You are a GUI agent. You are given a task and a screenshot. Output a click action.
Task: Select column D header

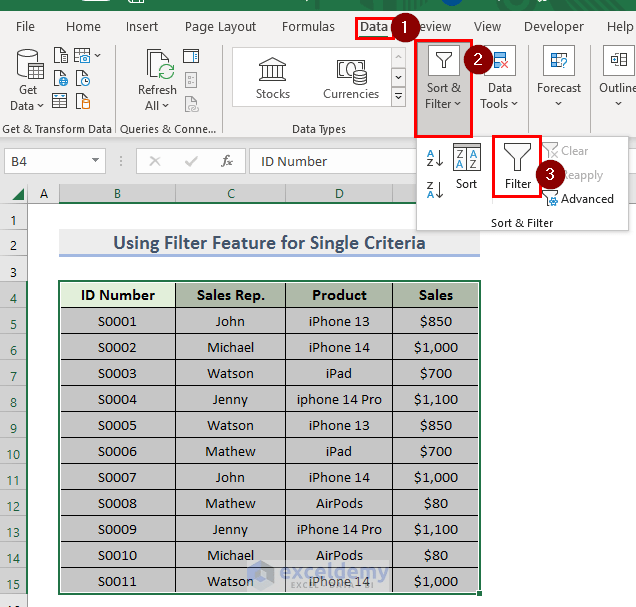click(339, 194)
